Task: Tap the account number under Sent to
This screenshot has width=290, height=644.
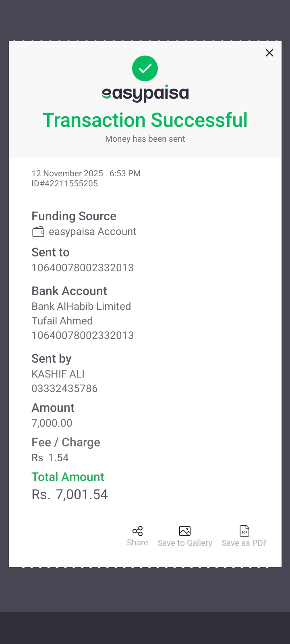Action: pos(83,268)
